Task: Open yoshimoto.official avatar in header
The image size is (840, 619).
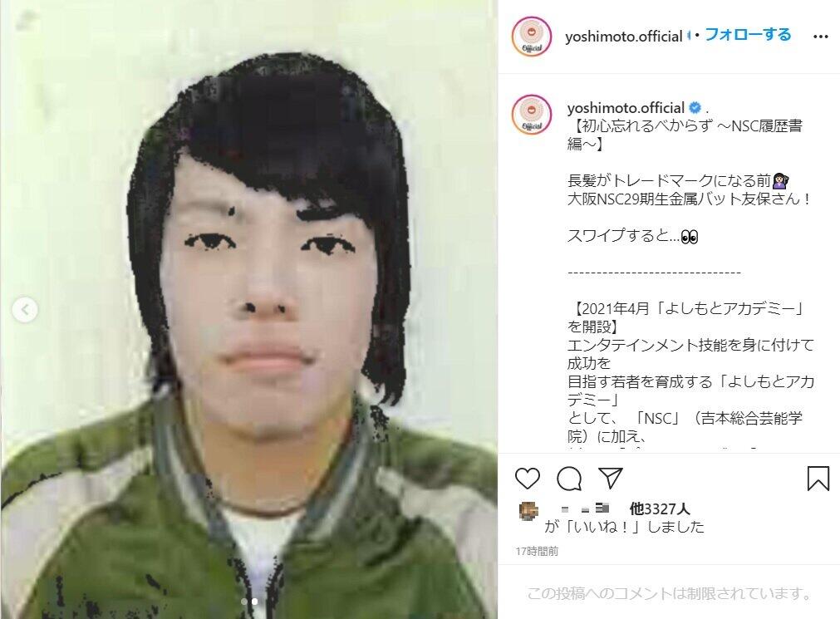Action: pyautogui.click(x=532, y=37)
